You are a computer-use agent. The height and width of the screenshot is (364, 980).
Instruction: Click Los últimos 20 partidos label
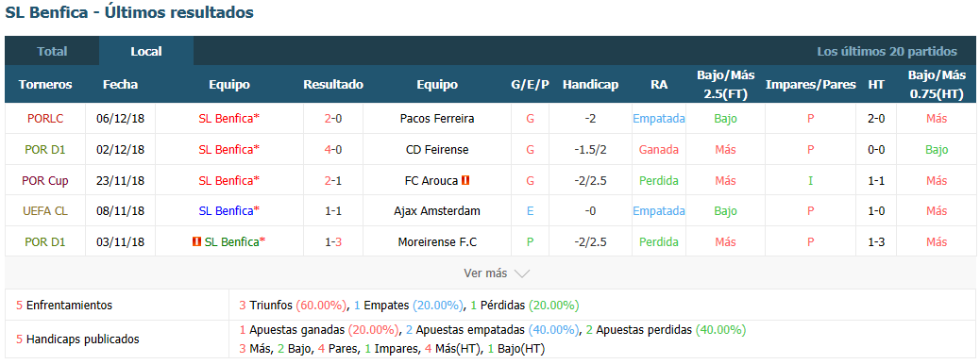tap(887, 51)
